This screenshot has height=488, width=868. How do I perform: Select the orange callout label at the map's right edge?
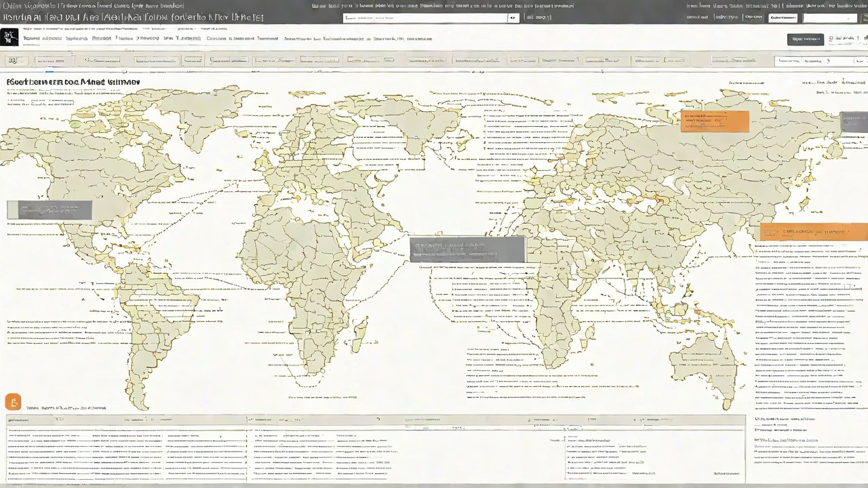[814, 232]
